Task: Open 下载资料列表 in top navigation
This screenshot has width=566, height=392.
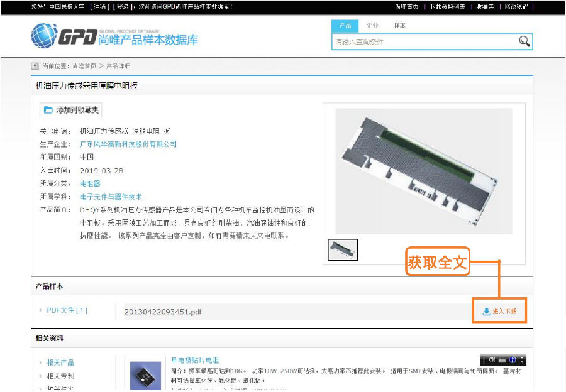Action: click(x=448, y=7)
